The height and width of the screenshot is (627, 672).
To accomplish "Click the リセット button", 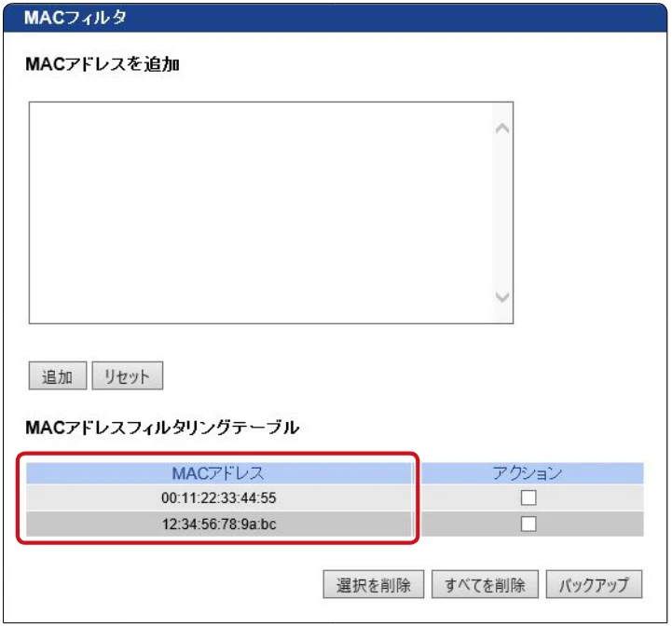I will pos(128,376).
